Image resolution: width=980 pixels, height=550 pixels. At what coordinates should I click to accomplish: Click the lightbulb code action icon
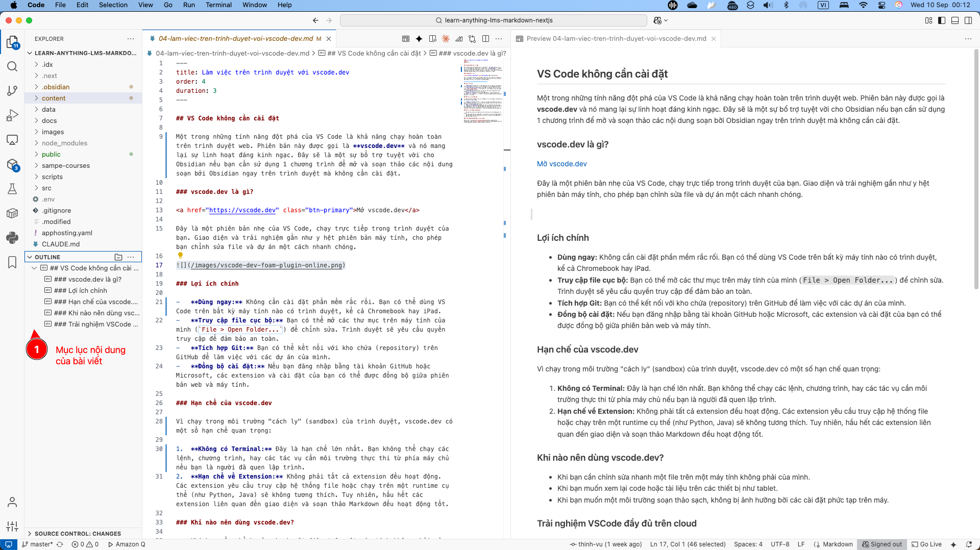pyautogui.click(x=180, y=256)
